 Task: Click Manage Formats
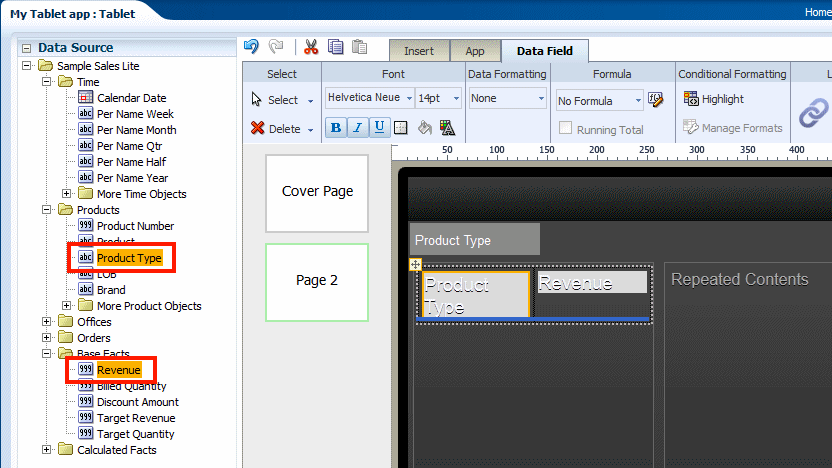pos(733,128)
